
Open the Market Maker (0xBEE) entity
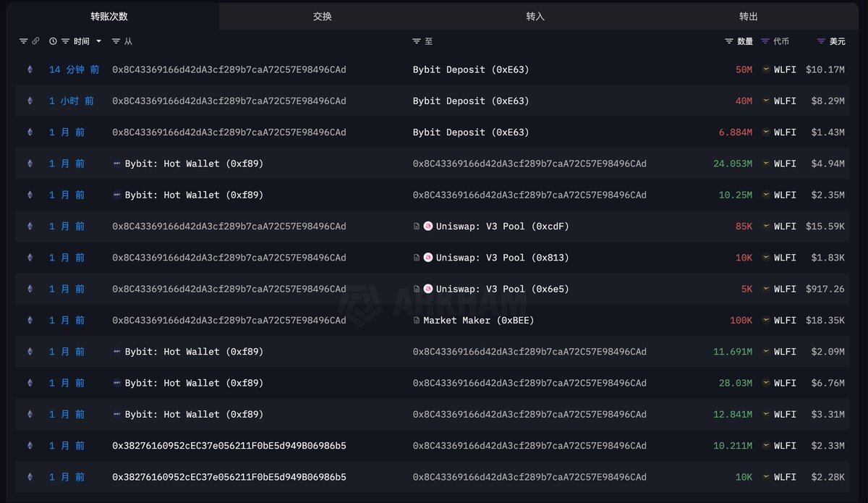click(478, 321)
